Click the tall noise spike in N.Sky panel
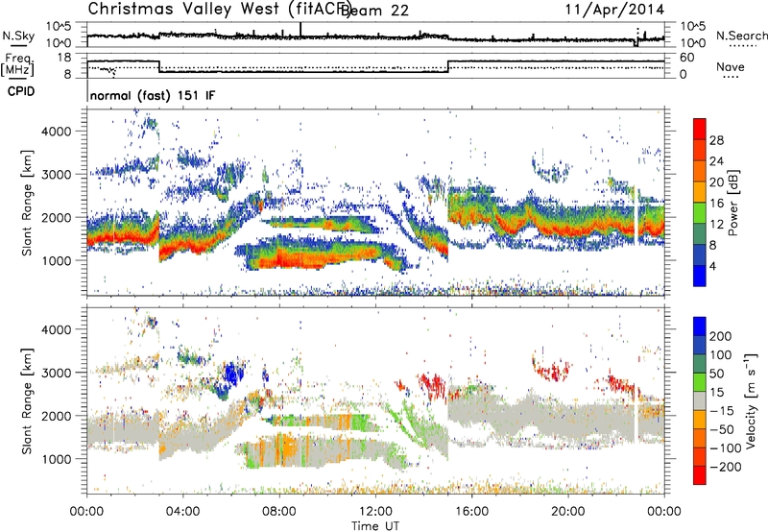Viewport: 768px width, 532px height. 300,30
